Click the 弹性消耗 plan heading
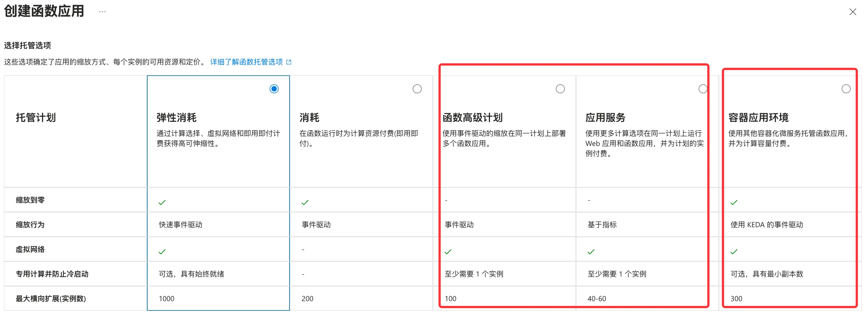The height and width of the screenshot is (316, 868). [x=176, y=118]
